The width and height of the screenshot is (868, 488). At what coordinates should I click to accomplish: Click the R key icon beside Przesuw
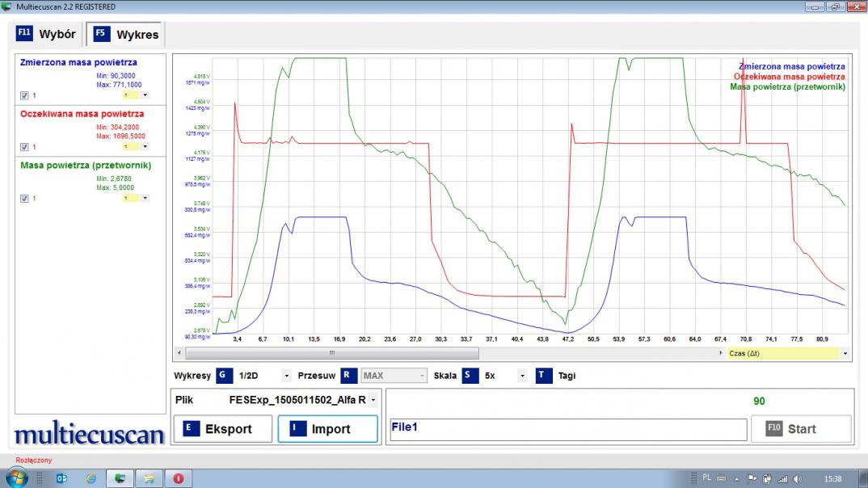(x=347, y=376)
